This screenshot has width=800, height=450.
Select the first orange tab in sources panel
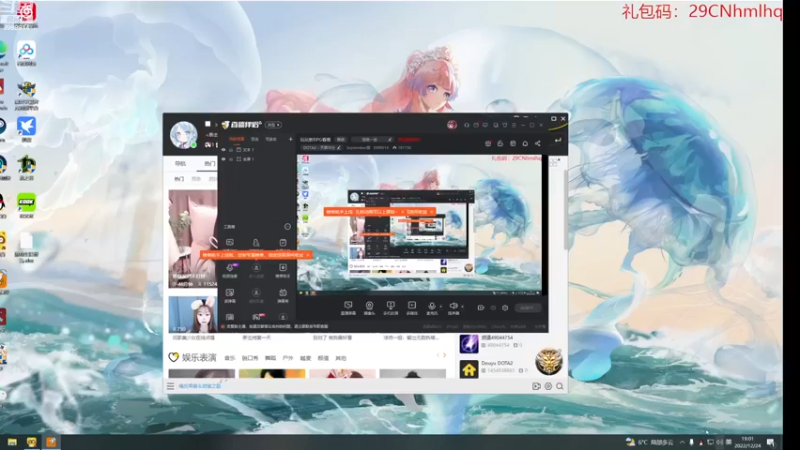236,139
